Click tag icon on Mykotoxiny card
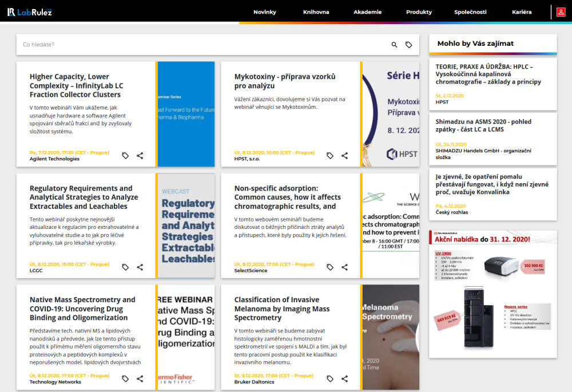 pos(330,156)
